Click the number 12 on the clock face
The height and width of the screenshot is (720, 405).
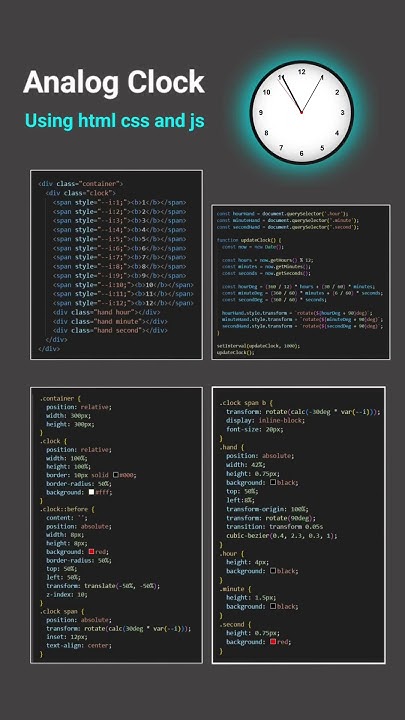tap(302, 72)
